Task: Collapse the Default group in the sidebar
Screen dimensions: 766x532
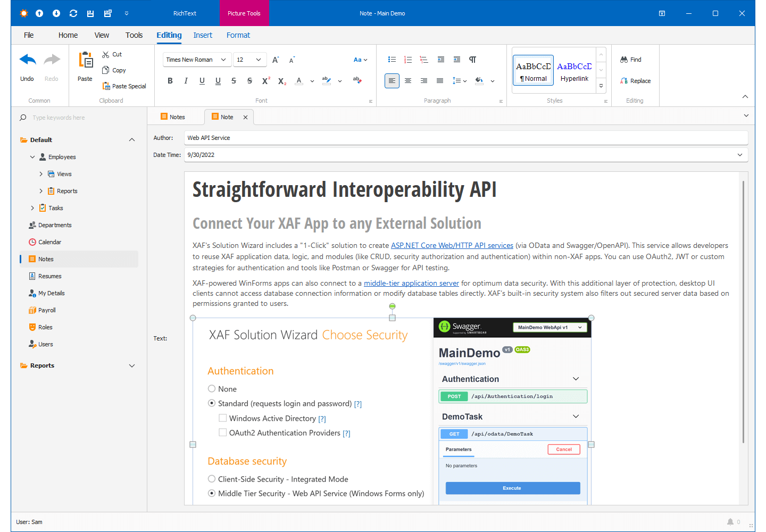Action: (x=132, y=139)
